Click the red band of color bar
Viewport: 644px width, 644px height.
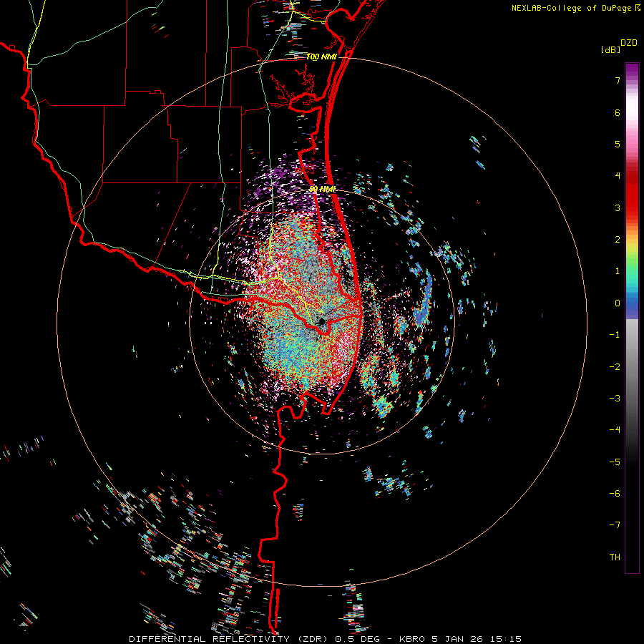coord(632,193)
